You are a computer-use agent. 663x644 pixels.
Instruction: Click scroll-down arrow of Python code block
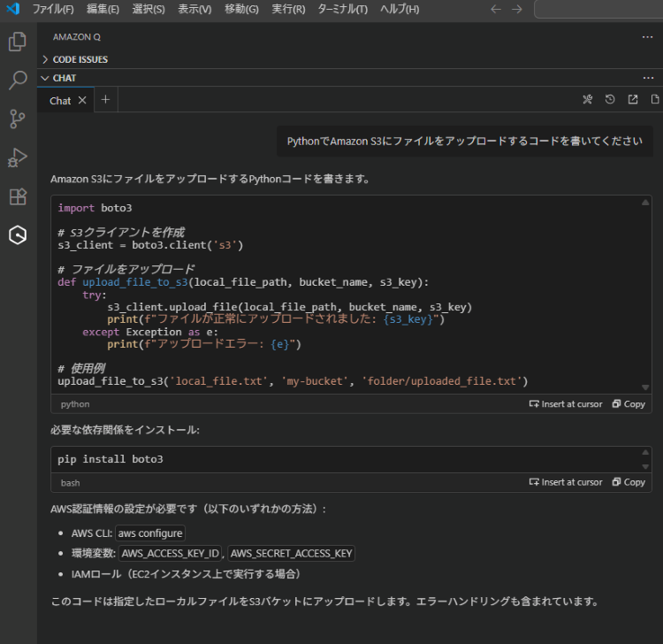click(645, 387)
